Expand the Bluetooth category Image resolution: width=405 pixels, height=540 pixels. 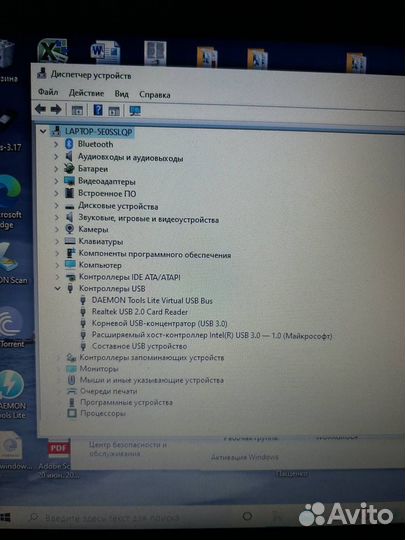click(56, 144)
